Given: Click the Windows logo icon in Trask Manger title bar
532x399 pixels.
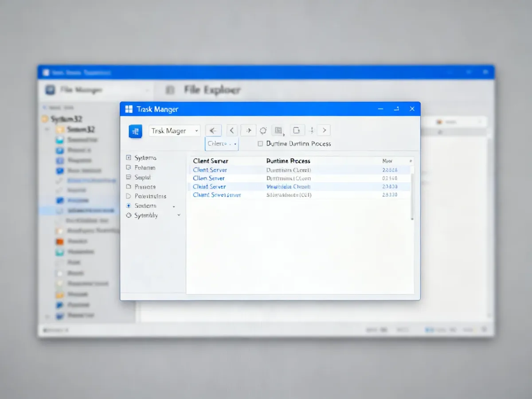Looking at the screenshot, I should click(129, 109).
